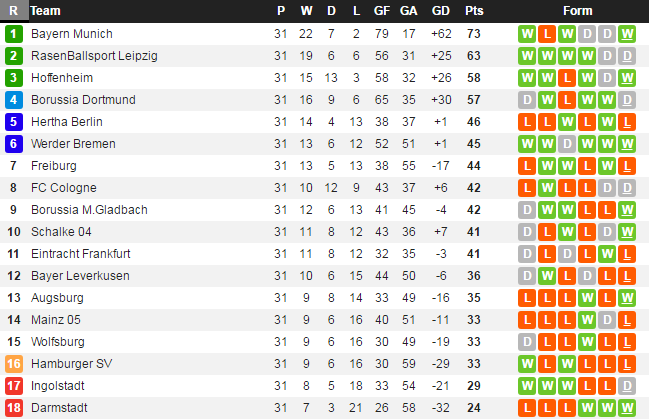Select the orange rank 16 badge
The width and height of the screenshot is (649, 419).
click(x=13, y=364)
